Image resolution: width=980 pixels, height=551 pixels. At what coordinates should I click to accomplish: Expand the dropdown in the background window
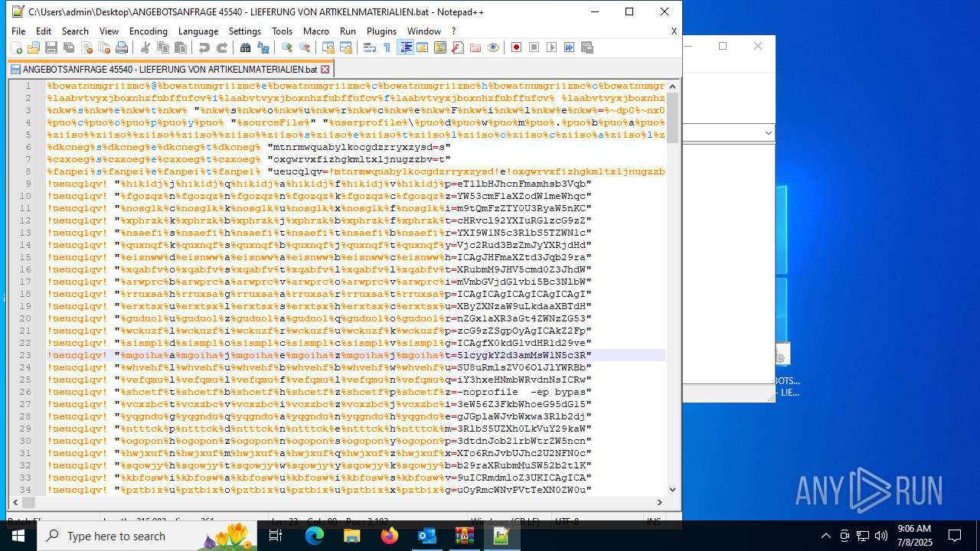[768, 133]
